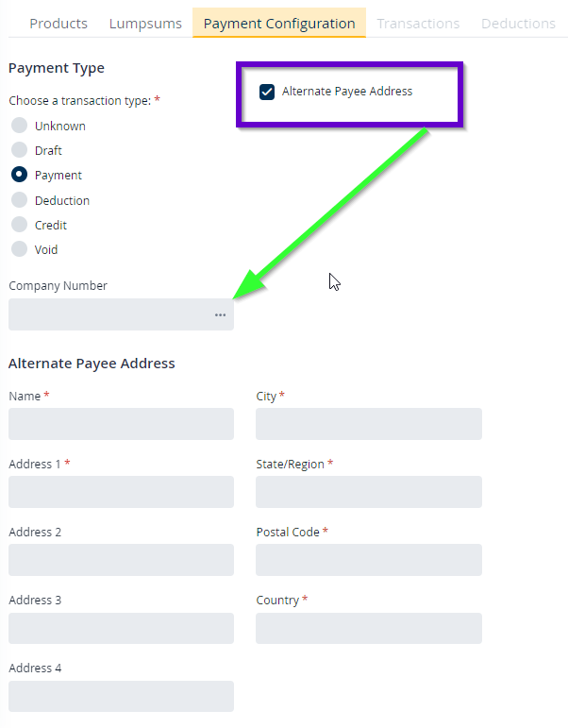
Task: Select the Payment transaction type
Action: 19,175
